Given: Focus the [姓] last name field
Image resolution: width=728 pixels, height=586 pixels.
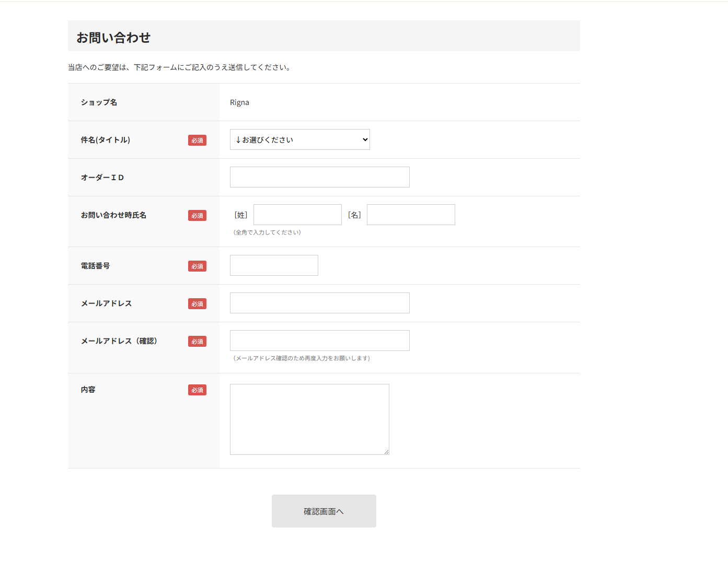Looking at the screenshot, I should [297, 215].
